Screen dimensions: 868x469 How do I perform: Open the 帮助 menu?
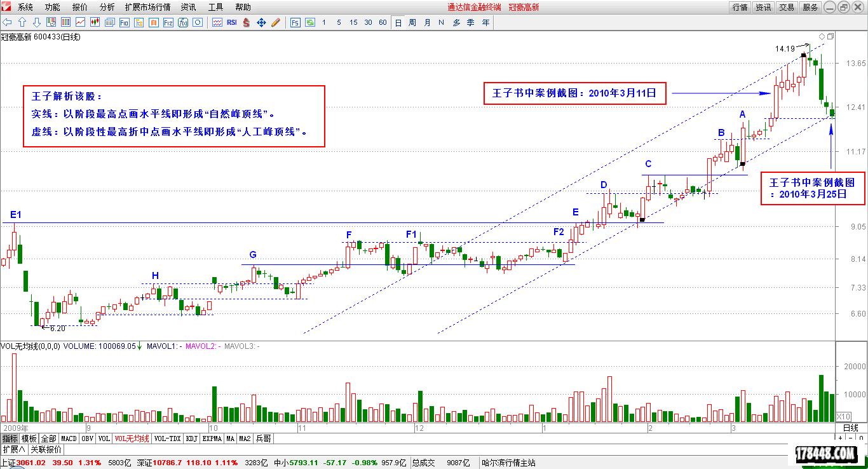[243, 7]
